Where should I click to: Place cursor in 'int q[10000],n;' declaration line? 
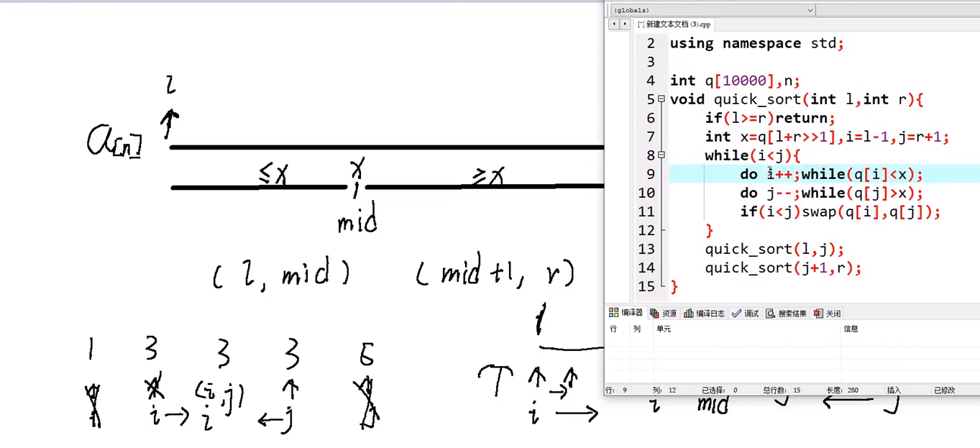(735, 81)
